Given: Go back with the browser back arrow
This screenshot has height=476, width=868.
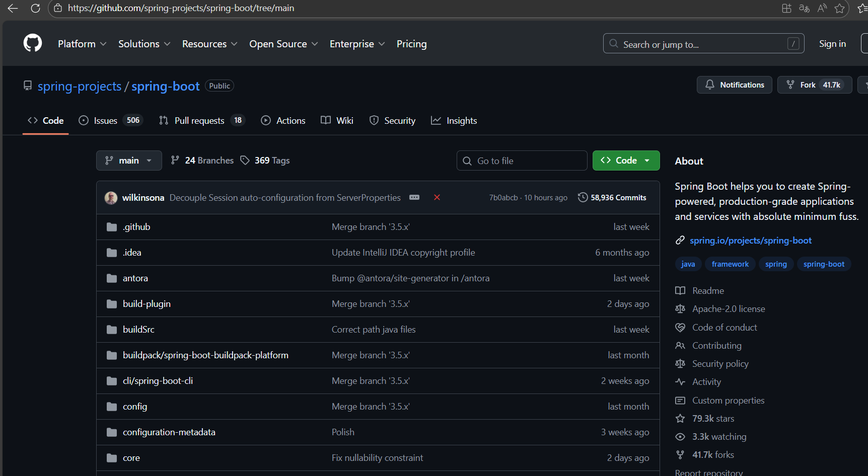Looking at the screenshot, I should tap(13, 8).
